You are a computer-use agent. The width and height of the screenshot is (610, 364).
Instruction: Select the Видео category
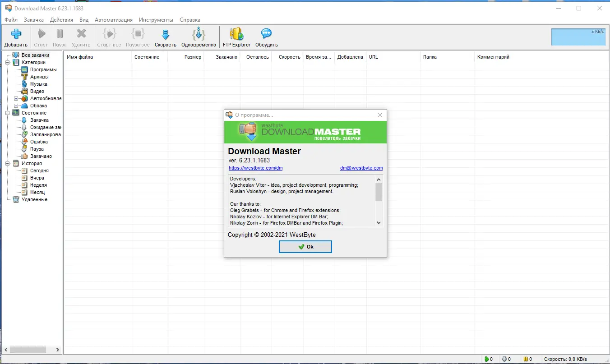[x=37, y=91]
